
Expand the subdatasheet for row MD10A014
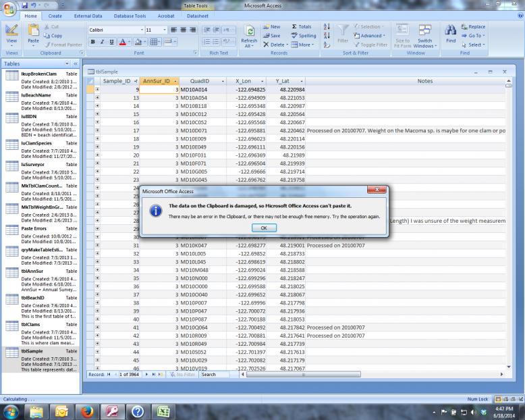click(97, 89)
